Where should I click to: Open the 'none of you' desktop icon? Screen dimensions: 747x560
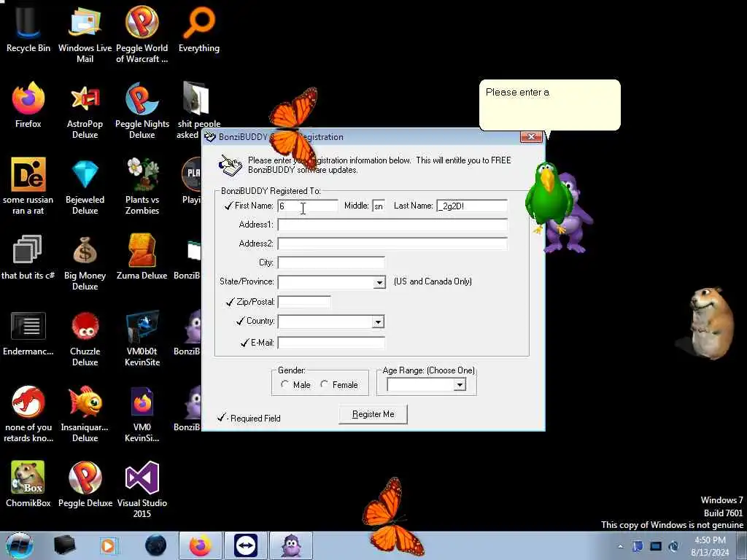28,414
